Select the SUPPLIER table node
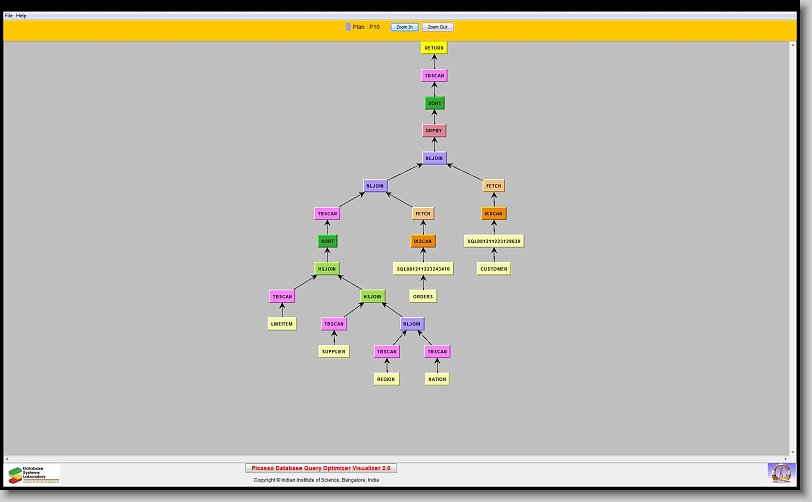The height and width of the screenshot is (502, 812). [334, 352]
